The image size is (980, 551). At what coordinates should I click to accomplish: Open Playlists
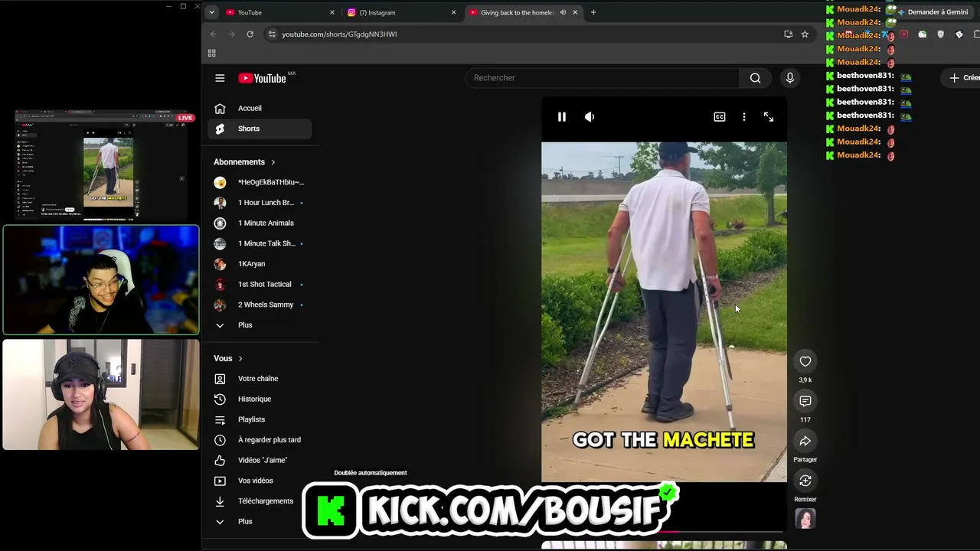(x=260, y=419)
